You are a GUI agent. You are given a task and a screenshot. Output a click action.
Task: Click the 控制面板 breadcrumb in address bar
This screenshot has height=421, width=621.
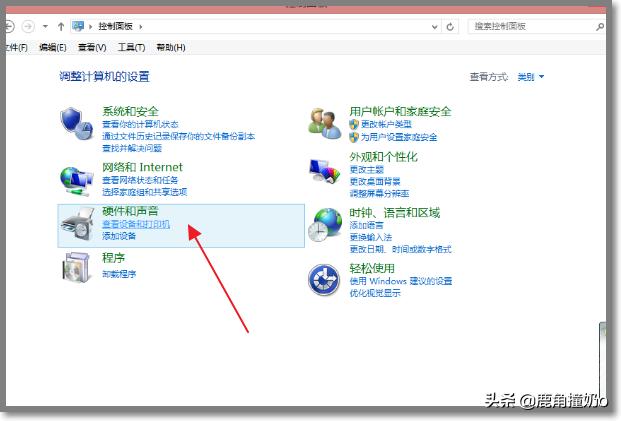coord(115,27)
